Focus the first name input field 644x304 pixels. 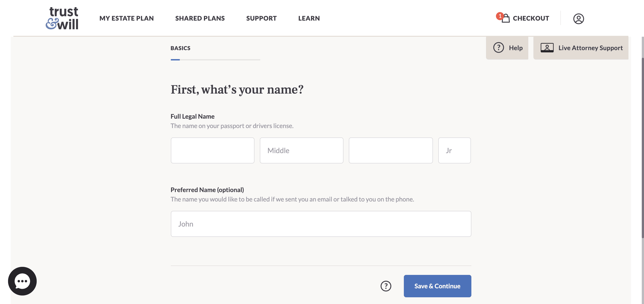212,150
